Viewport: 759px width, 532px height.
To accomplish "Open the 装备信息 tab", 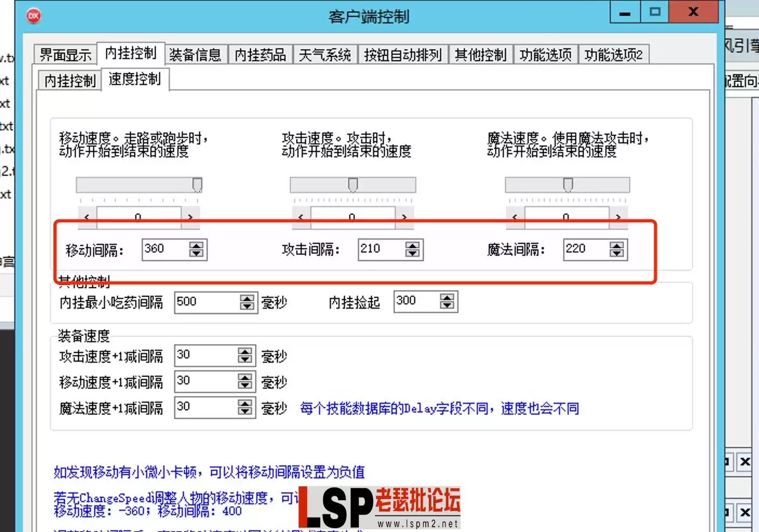I will coord(195,55).
